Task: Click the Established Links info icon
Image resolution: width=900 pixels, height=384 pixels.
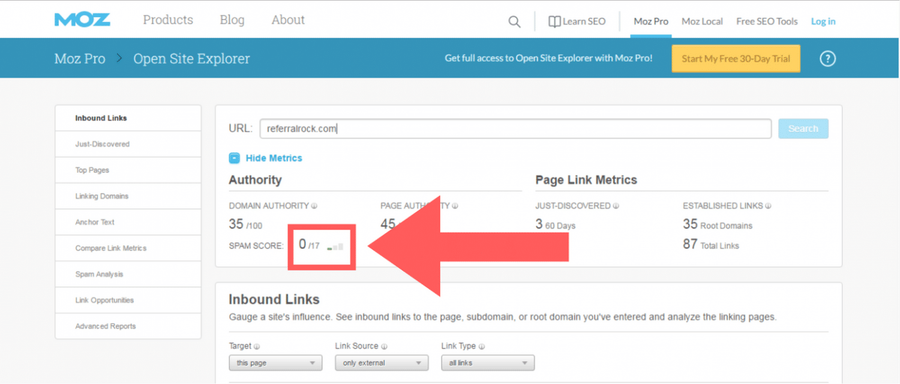Action: [x=768, y=206]
